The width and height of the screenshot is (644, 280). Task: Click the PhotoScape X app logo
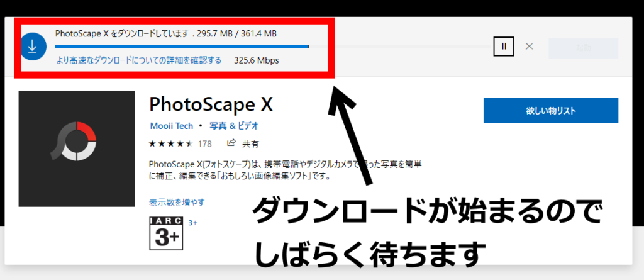click(77, 148)
